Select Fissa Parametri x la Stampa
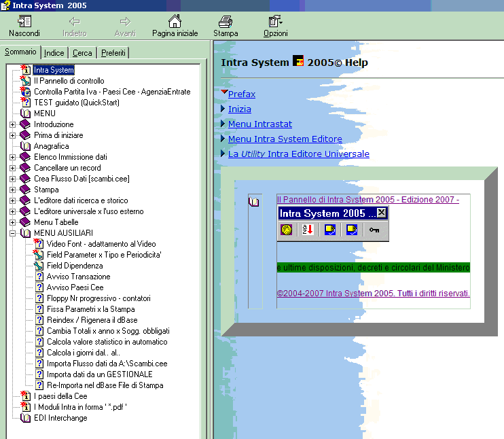 91,309
